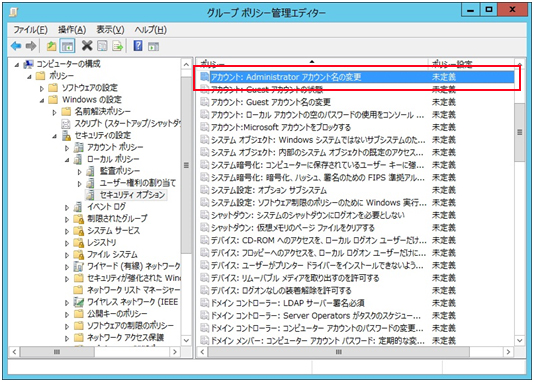Click the Back arrow toolbar icon
This screenshot has height=382, width=534.
coord(16,46)
